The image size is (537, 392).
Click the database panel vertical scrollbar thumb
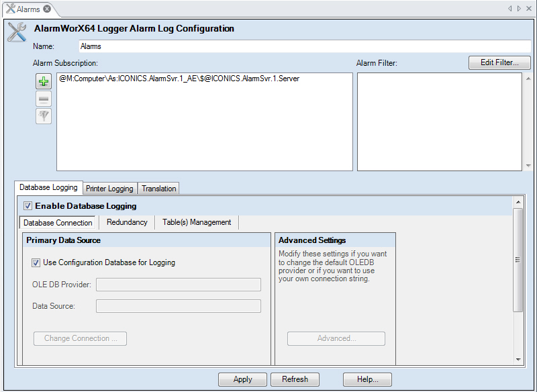click(x=518, y=260)
